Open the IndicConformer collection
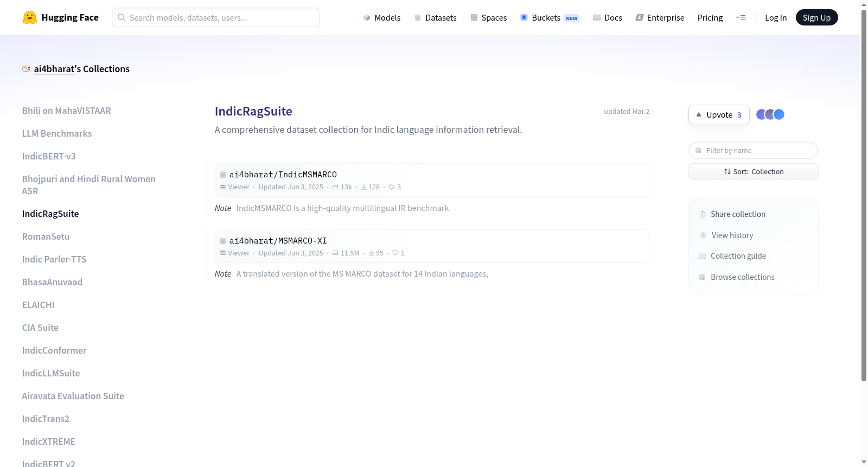 pyautogui.click(x=54, y=350)
